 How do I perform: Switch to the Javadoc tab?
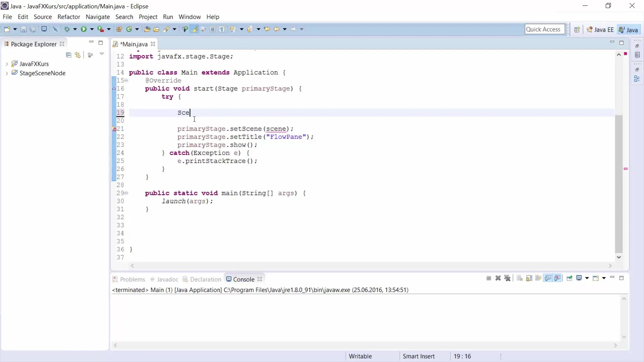[164, 279]
